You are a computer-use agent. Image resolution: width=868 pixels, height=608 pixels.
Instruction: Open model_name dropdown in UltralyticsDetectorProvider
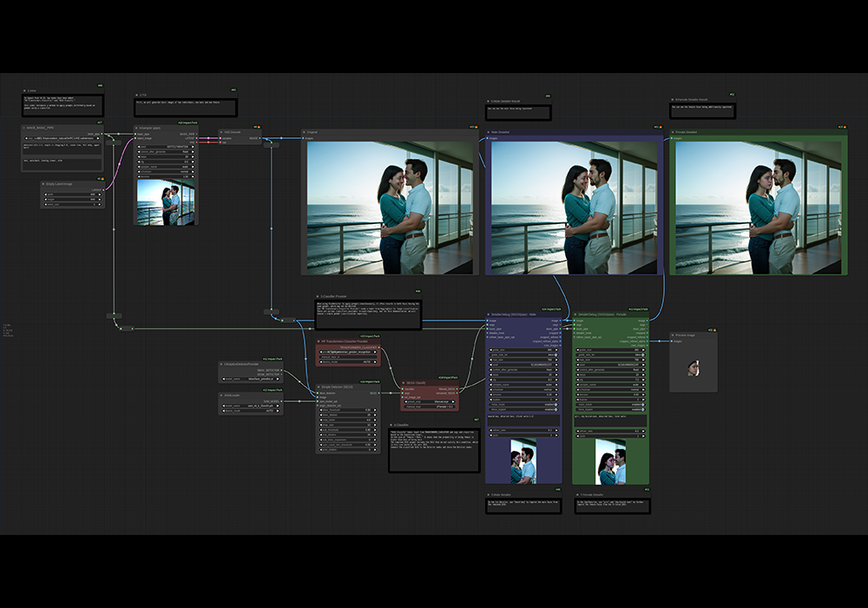click(x=251, y=379)
